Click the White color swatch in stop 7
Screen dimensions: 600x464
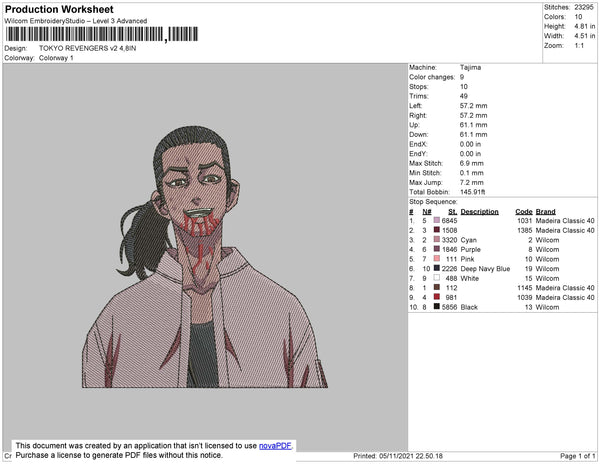coord(437,278)
